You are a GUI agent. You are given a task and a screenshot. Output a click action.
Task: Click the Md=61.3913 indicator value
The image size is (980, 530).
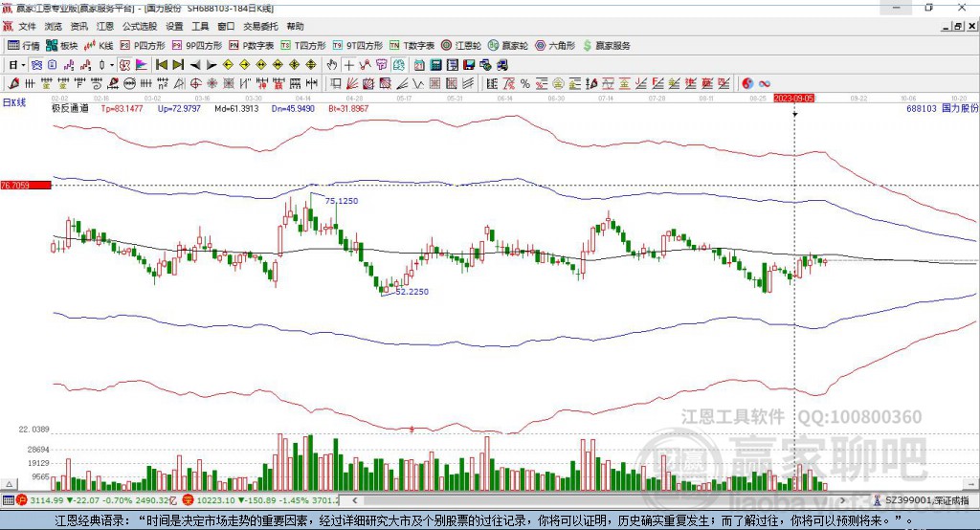tap(236, 108)
